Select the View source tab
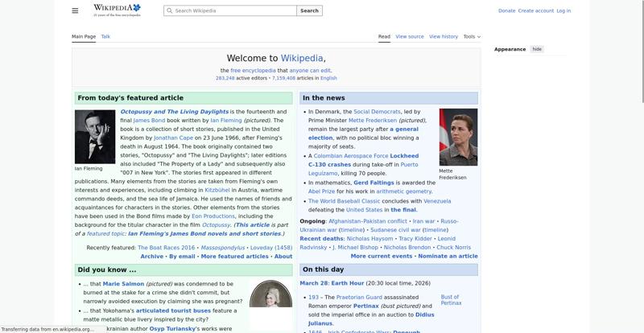Image resolution: width=644 pixels, height=333 pixels. coord(410,36)
